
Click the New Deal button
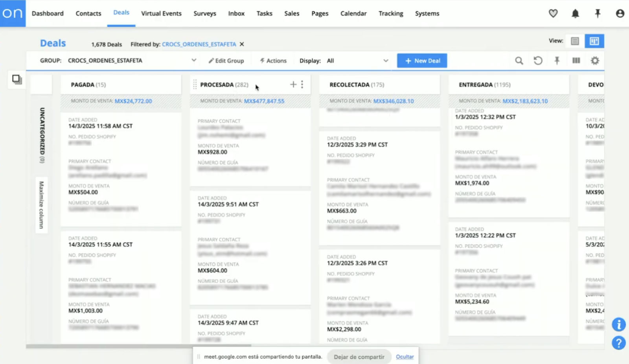(421, 60)
